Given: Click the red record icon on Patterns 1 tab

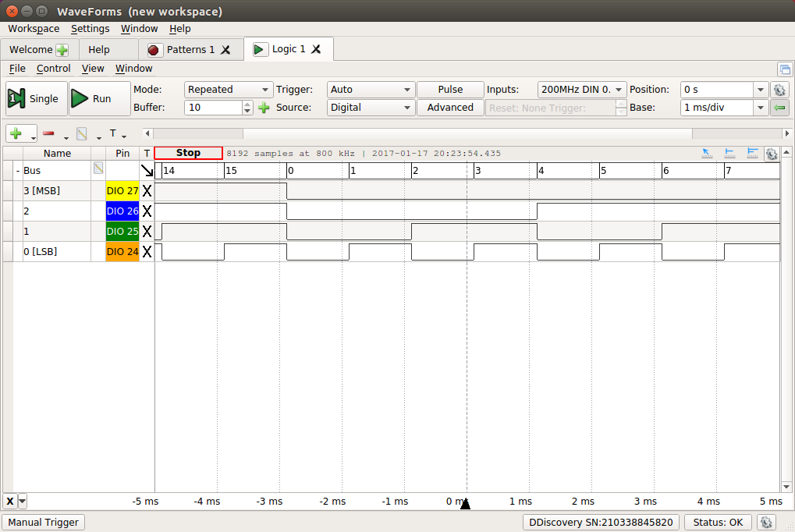Looking at the screenshot, I should (x=154, y=50).
